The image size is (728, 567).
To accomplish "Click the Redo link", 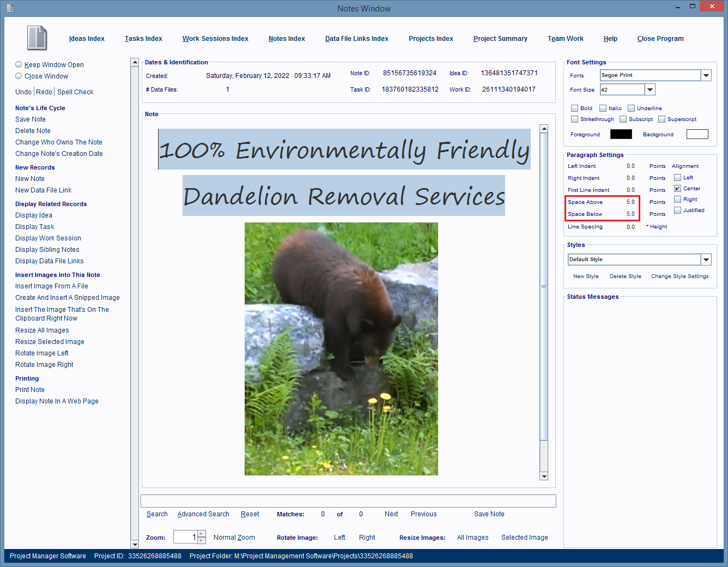I will click(44, 92).
